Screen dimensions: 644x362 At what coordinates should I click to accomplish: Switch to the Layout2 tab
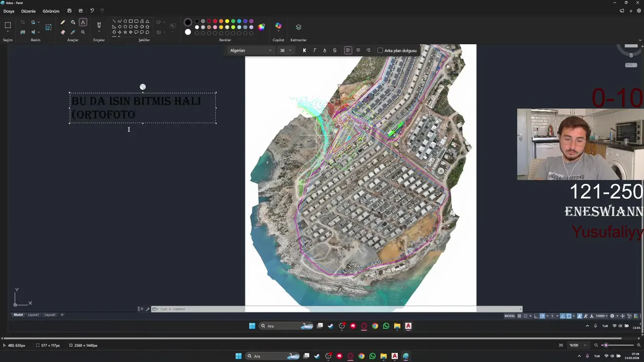[50, 315]
